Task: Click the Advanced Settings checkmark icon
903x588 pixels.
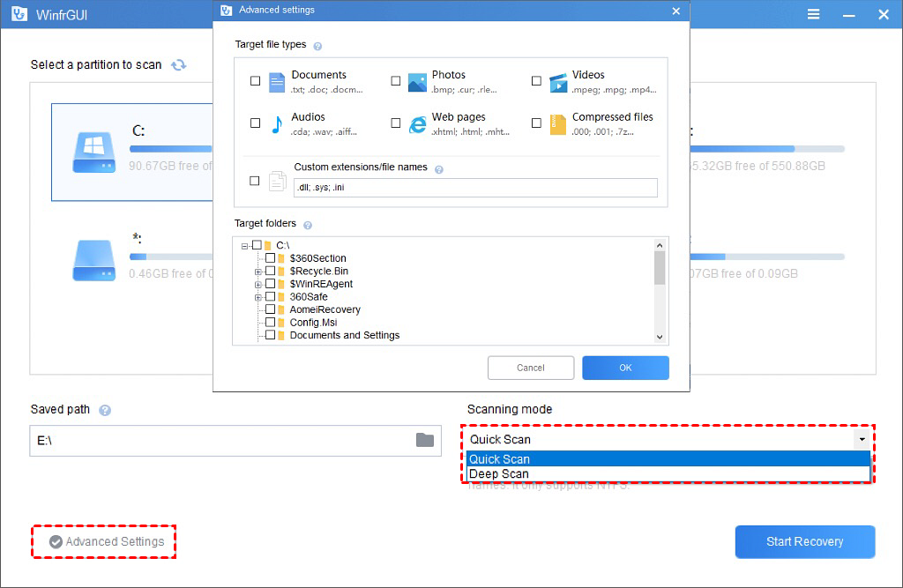Action: coord(56,542)
